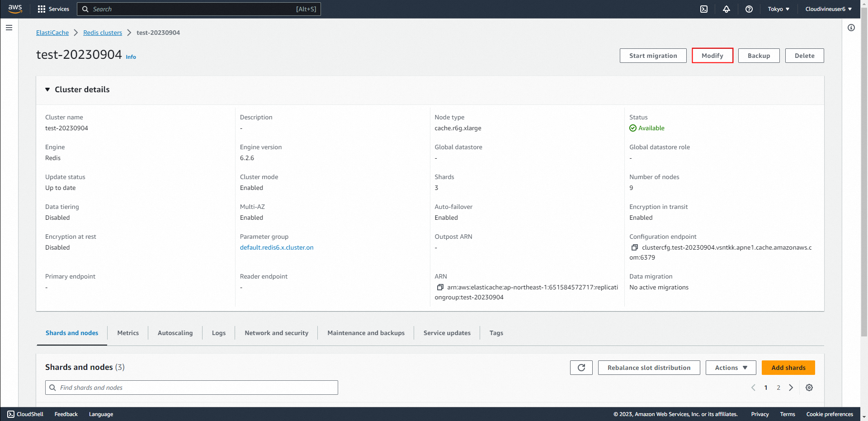Copy the cluster ARN
This screenshot has height=421, width=868.
coord(440,287)
